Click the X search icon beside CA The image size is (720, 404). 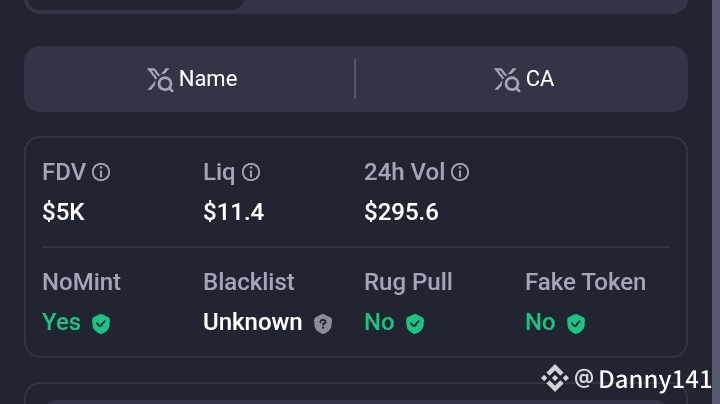(x=506, y=79)
